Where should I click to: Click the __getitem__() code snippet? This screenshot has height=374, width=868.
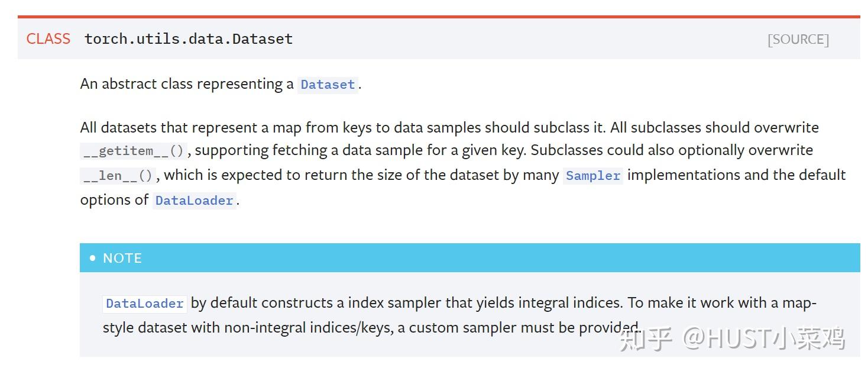134,151
